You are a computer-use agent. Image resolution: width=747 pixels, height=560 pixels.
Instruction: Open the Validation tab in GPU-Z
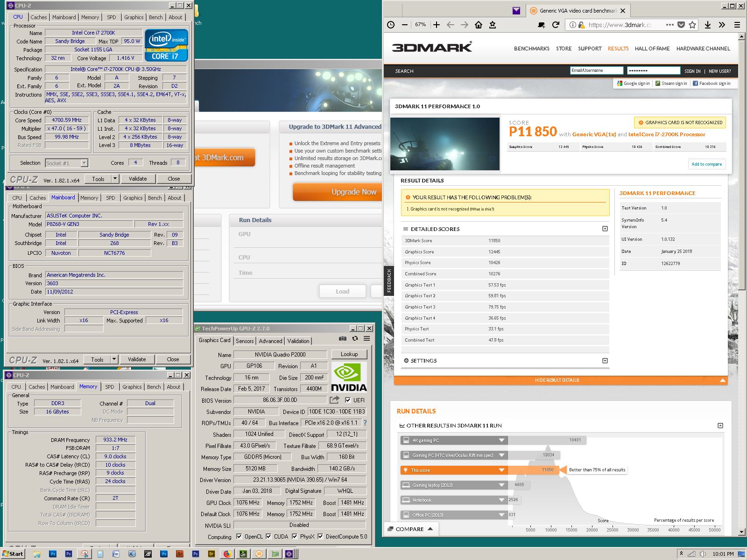point(298,341)
